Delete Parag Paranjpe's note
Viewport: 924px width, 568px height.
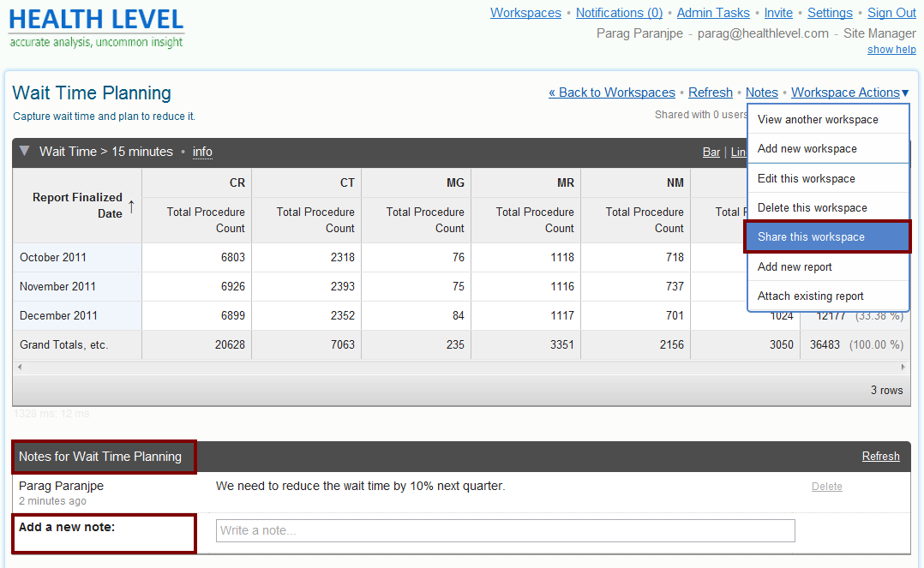coord(826,487)
